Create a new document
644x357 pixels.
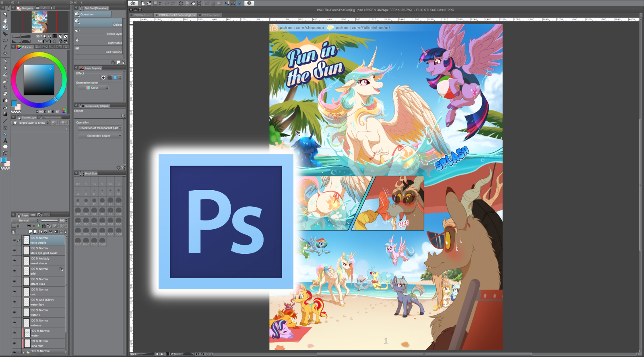click(143, 3)
